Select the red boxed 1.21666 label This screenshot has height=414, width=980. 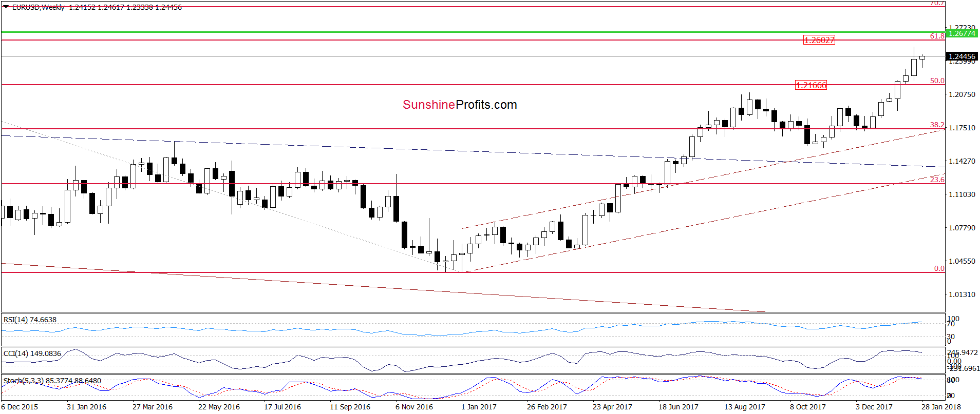pos(811,85)
